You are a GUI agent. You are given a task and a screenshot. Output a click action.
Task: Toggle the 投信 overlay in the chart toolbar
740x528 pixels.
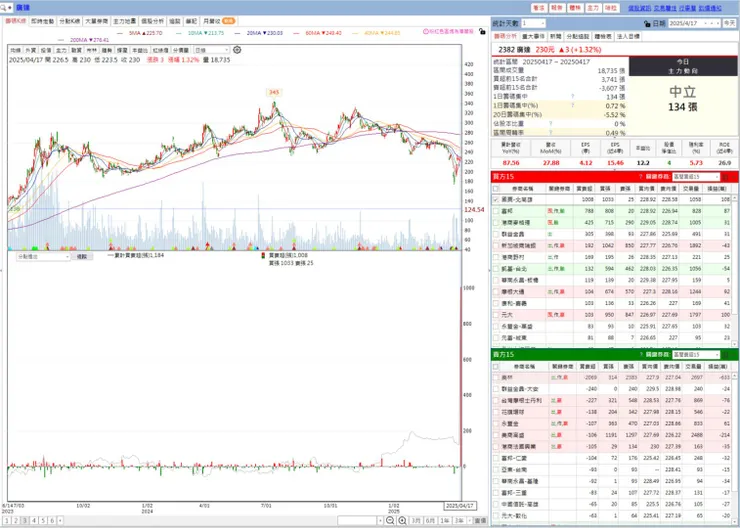(46, 50)
